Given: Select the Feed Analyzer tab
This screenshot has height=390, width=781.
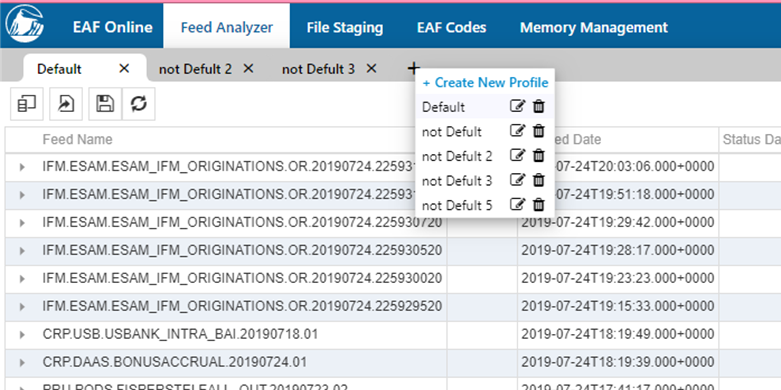Looking at the screenshot, I should coord(227,27).
